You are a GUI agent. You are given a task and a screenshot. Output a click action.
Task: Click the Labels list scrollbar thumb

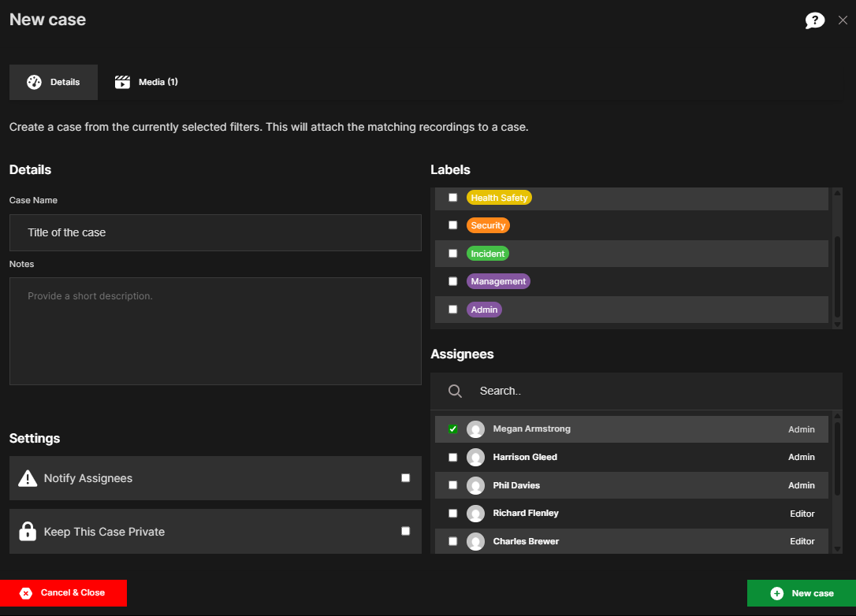(837, 276)
